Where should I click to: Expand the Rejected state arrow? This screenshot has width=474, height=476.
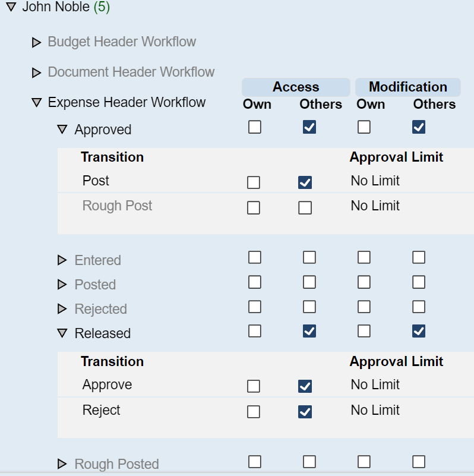pyautogui.click(x=62, y=309)
